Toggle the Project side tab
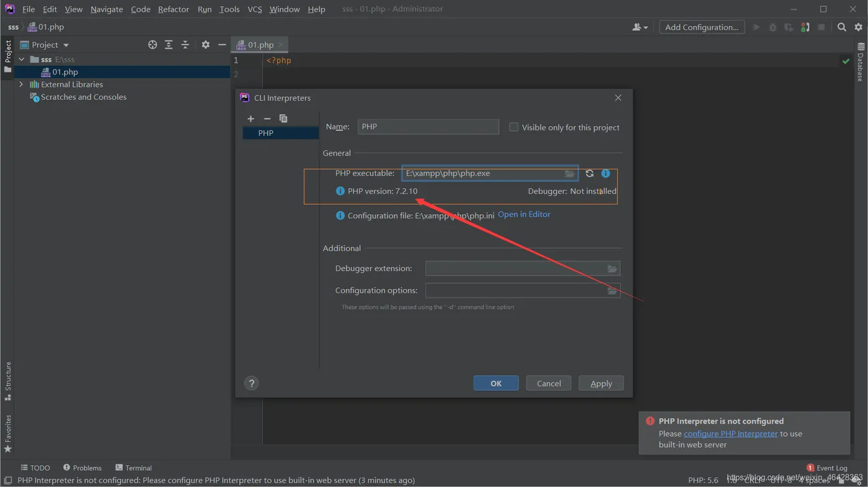This screenshot has width=868, height=487. (8, 56)
